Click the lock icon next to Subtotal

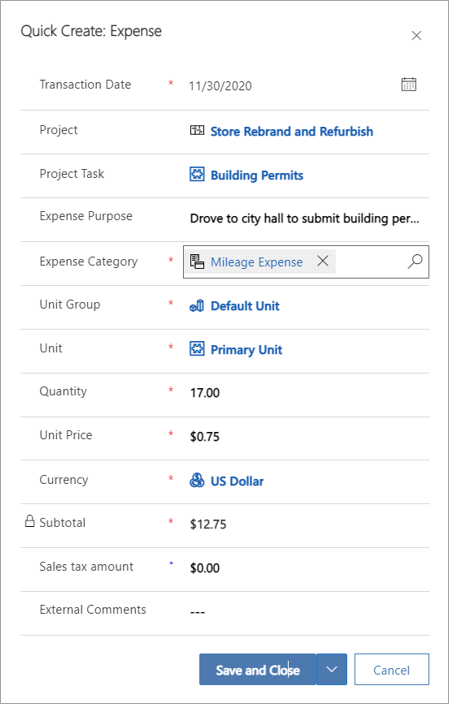coord(30,521)
